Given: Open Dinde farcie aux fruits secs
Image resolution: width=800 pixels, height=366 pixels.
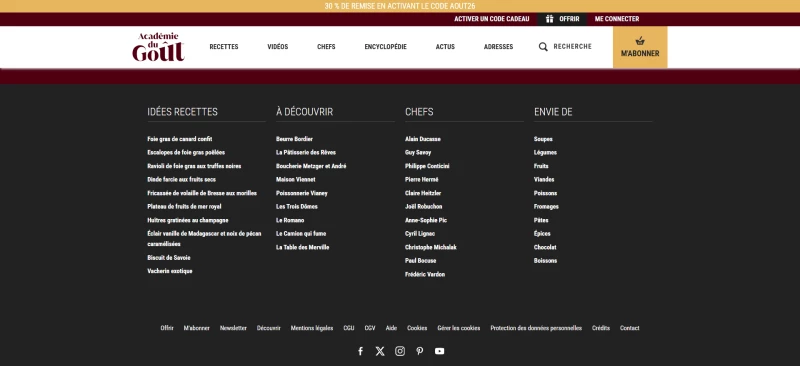Looking at the screenshot, I should (x=182, y=179).
